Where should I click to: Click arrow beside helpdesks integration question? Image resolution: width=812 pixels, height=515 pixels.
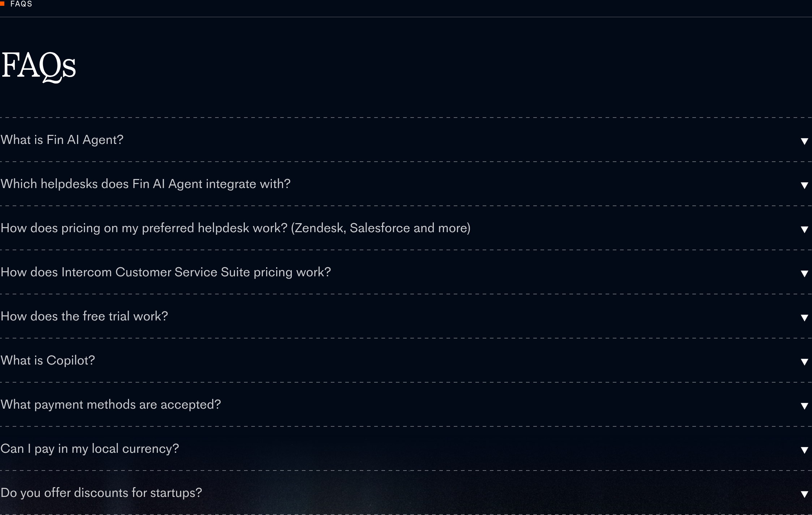(x=804, y=185)
